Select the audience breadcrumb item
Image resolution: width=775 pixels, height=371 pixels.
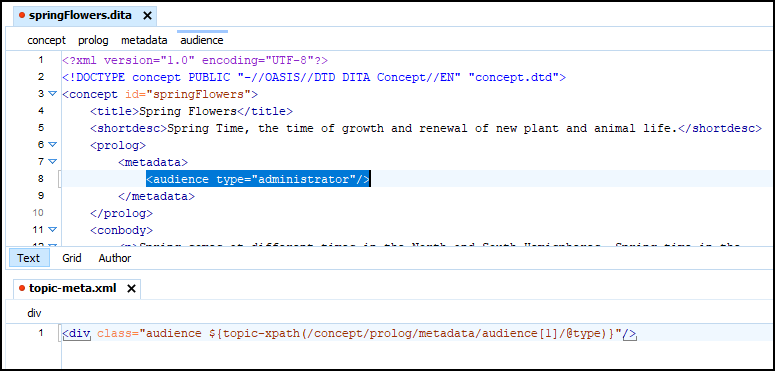click(202, 41)
